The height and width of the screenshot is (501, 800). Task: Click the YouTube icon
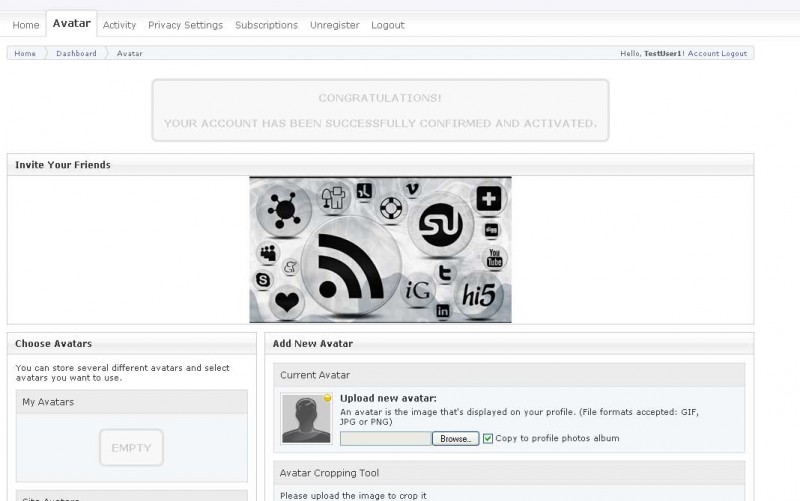pos(494,258)
